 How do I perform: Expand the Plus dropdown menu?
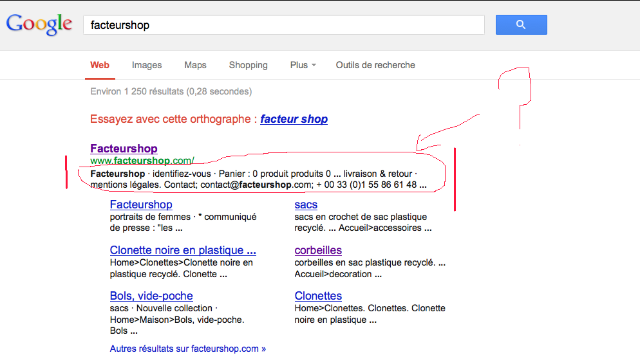[303, 65]
